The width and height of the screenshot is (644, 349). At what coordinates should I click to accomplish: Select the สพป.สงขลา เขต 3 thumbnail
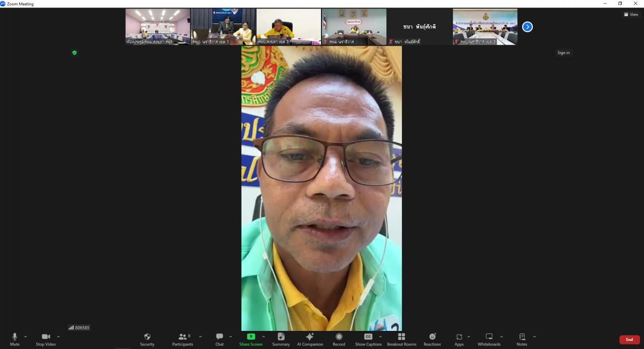click(289, 27)
